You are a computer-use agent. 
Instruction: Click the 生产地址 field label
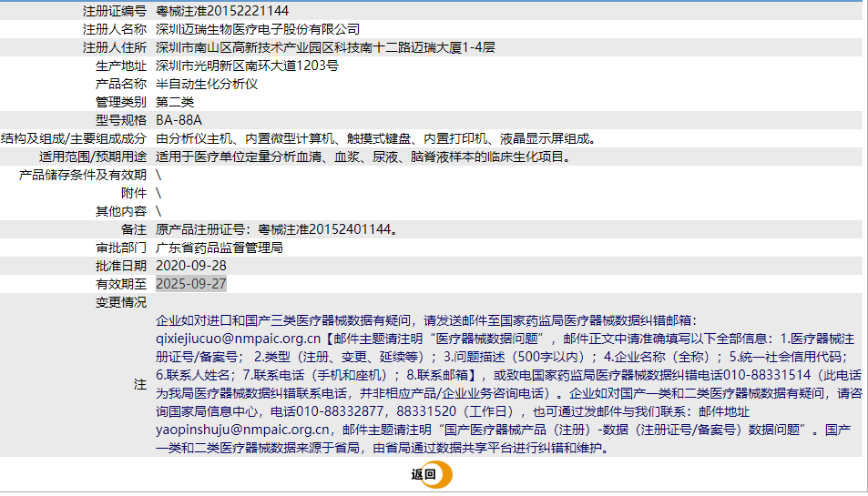[120, 66]
